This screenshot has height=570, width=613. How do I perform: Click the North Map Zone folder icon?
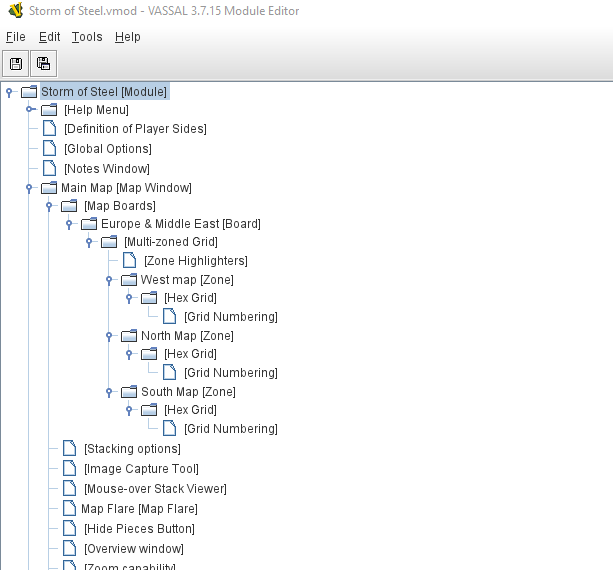(129, 335)
